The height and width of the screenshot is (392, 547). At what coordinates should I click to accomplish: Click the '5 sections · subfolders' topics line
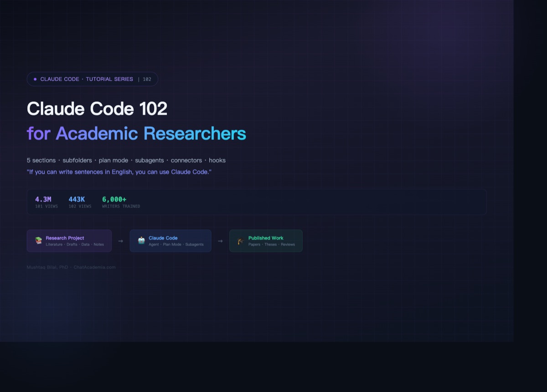[x=126, y=160]
